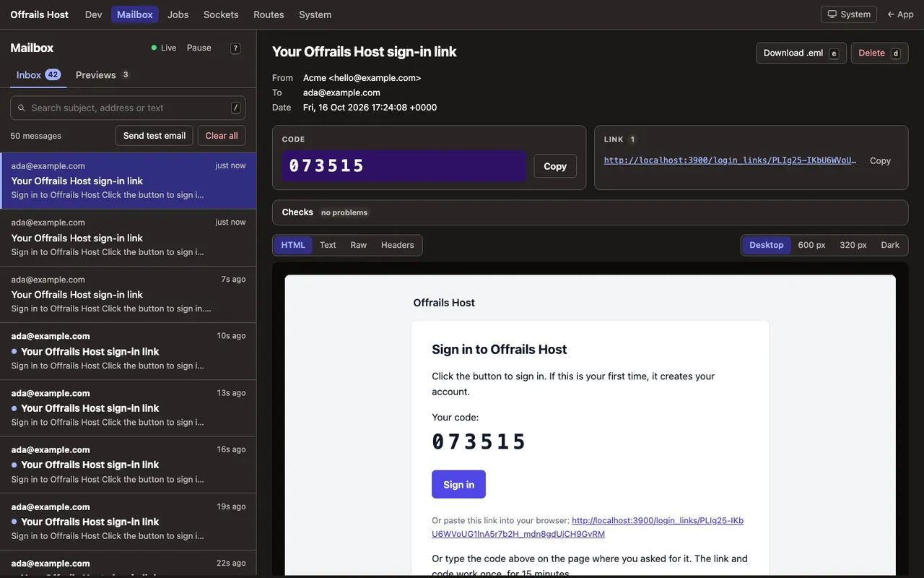The width and height of the screenshot is (924, 578).
Task: Click the Sign in button in email
Action: pos(458,484)
